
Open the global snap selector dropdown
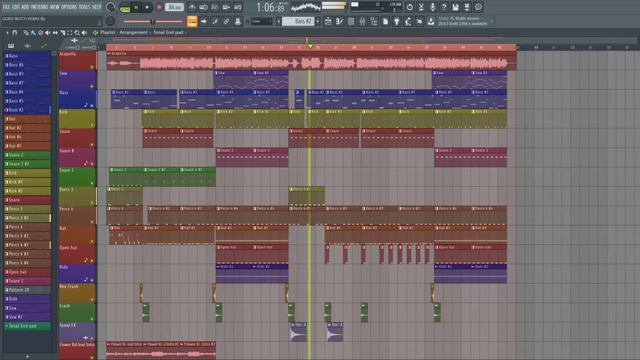tap(261, 21)
